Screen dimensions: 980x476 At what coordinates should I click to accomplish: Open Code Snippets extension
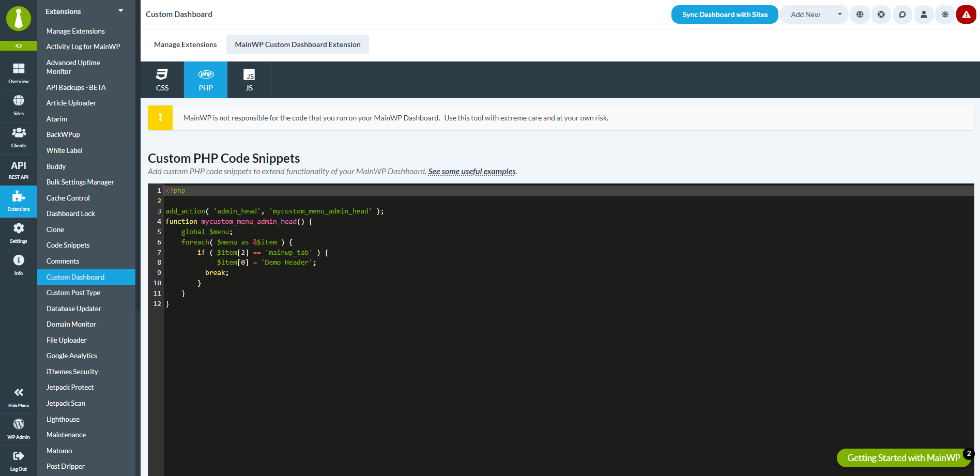[x=68, y=245]
